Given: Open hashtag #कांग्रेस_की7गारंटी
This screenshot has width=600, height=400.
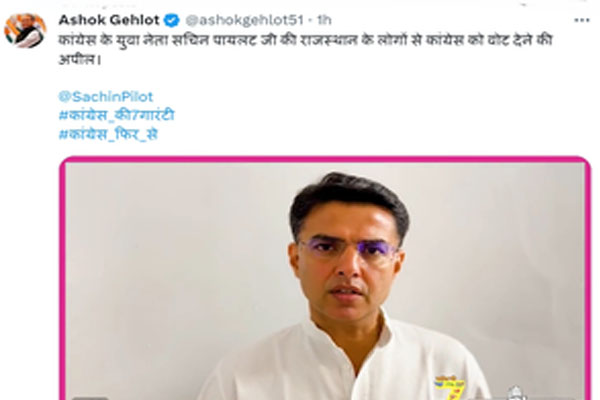Looking at the screenshot, I should tap(117, 115).
